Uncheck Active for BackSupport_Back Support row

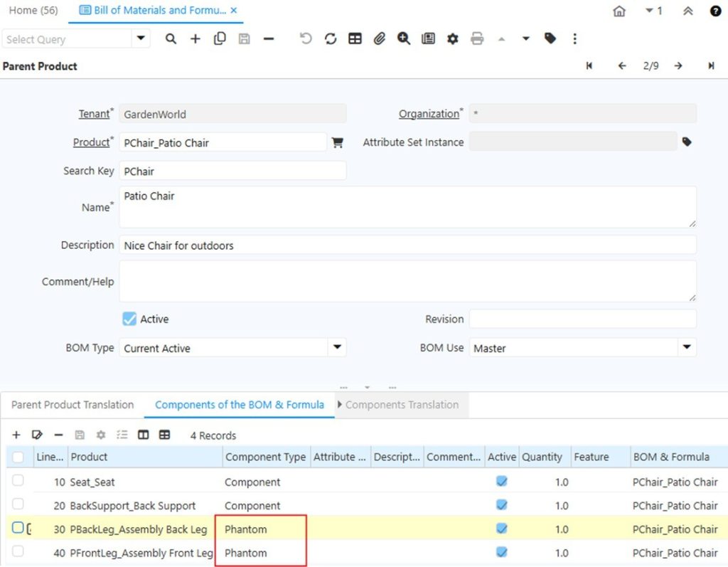(501, 505)
